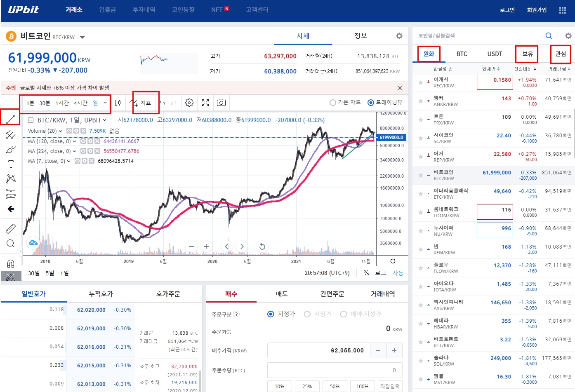Screen dimensions: 575x392
Task: Redo the chart action
Action: 174,103
